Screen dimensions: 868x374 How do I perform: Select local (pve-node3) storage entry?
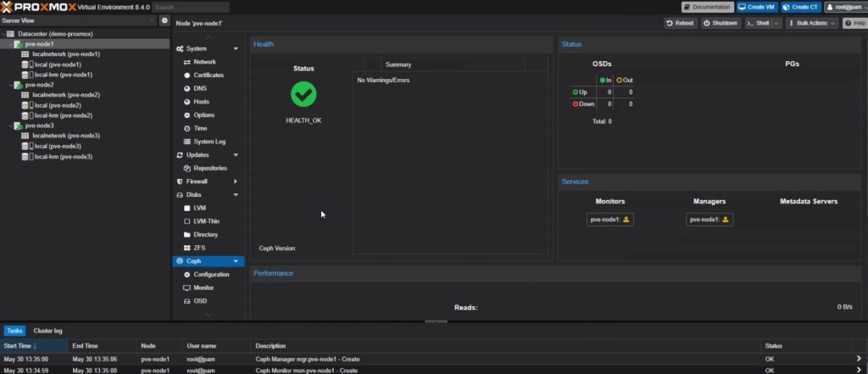click(x=58, y=146)
